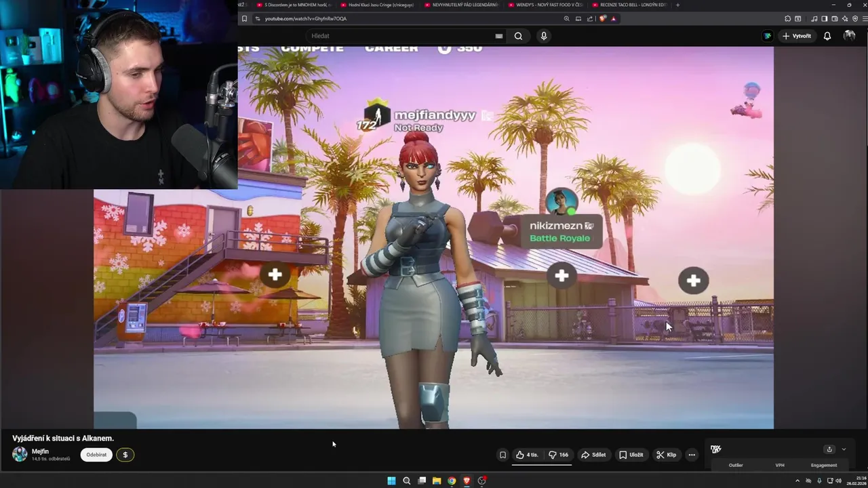Viewport: 868px width, 488px height.
Task: Click the Sdílet share button
Action: [x=593, y=455]
